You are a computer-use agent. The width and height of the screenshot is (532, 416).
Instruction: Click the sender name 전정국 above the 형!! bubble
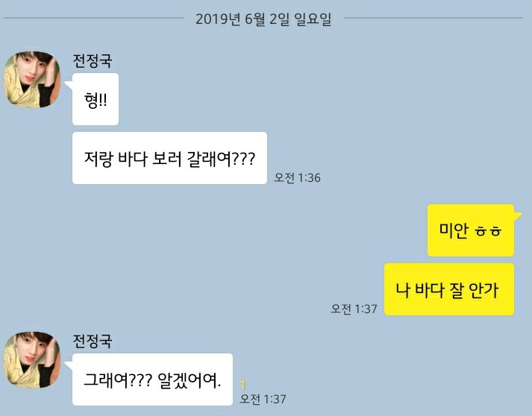coord(93,61)
